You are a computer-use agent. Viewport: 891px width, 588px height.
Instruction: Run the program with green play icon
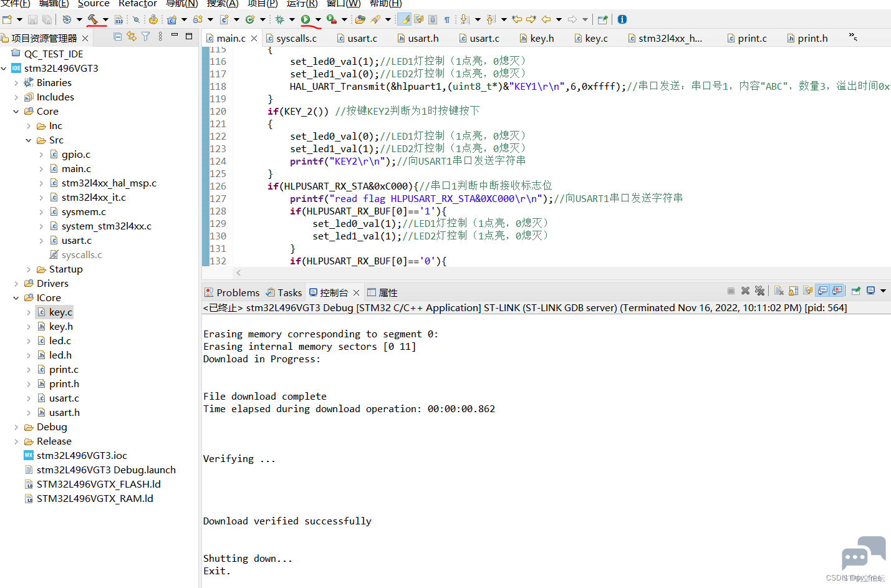(x=306, y=19)
